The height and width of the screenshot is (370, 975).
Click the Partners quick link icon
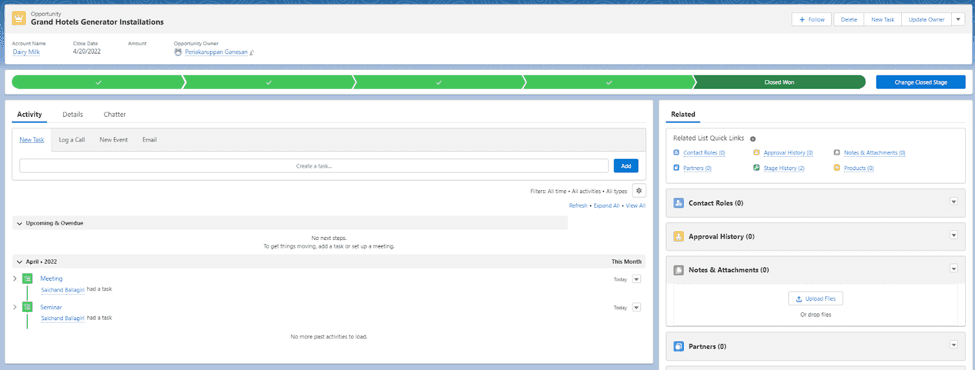[x=677, y=168]
